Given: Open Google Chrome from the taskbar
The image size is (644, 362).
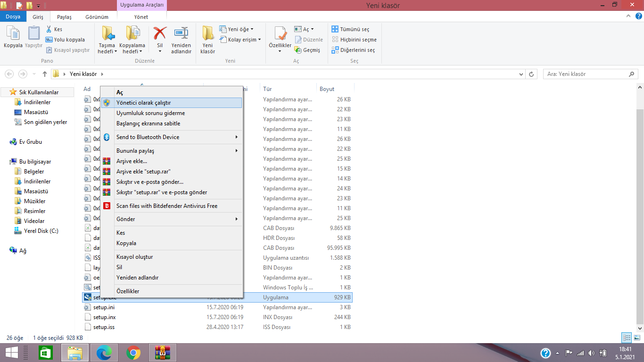Looking at the screenshot, I should click(133, 353).
